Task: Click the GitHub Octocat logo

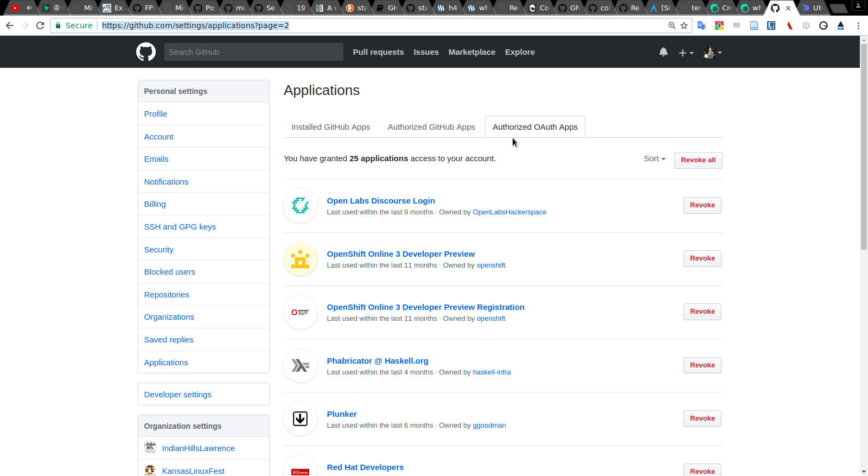Action: [x=145, y=52]
